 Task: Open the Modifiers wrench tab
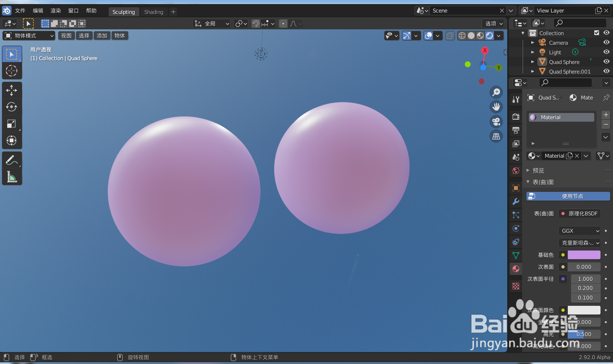click(516, 201)
